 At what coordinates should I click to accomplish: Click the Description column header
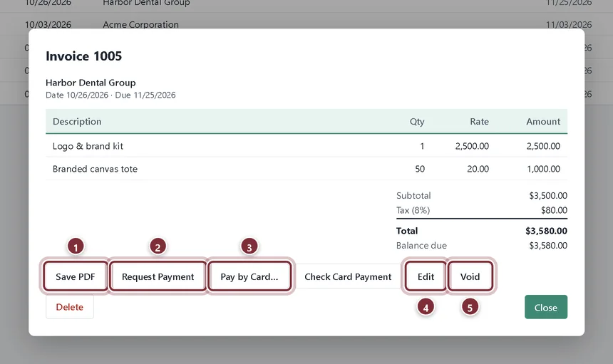click(77, 122)
